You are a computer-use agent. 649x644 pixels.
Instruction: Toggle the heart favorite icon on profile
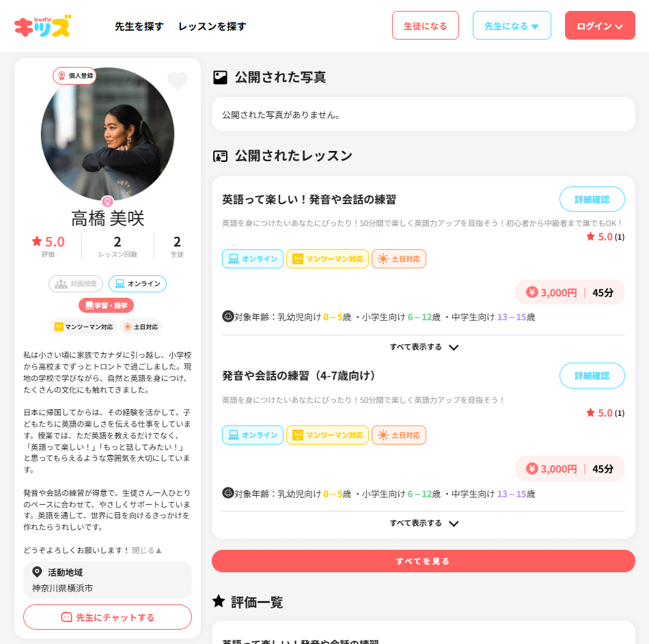[x=178, y=81]
